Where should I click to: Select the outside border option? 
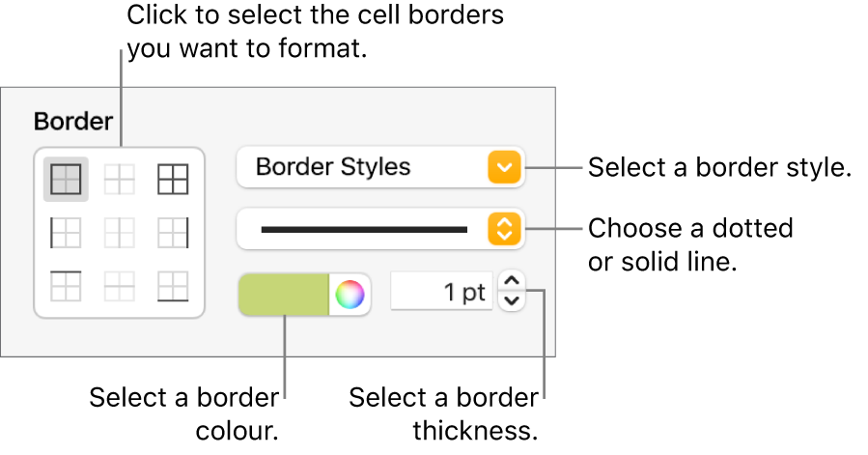click(66, 180)
